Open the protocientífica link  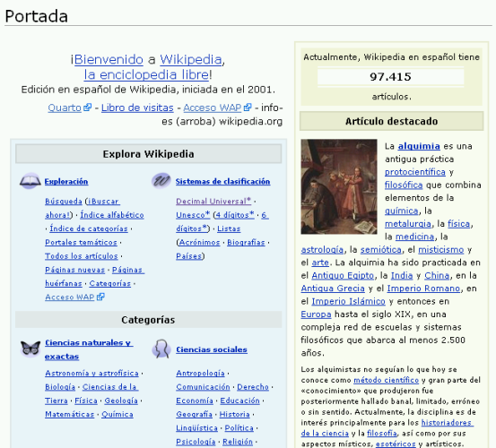tap(415, 172)
